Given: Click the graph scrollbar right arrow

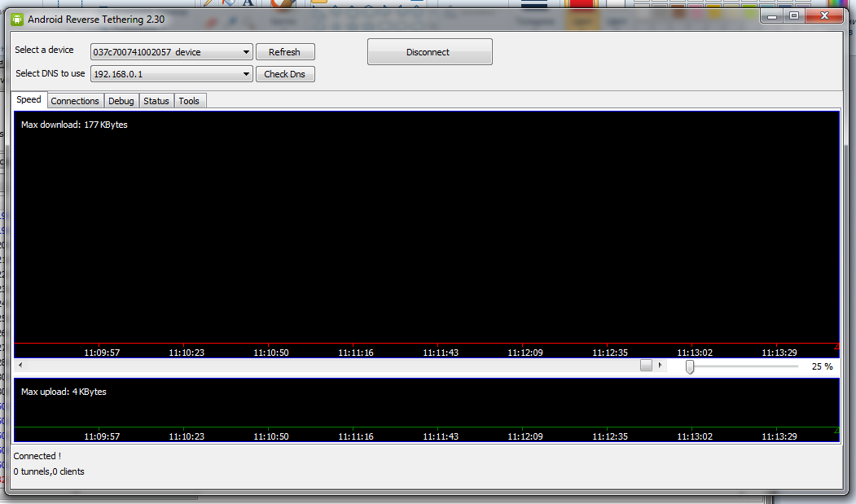Looking at the screenshot, I should pyautogui.click(x=660, y=365).
